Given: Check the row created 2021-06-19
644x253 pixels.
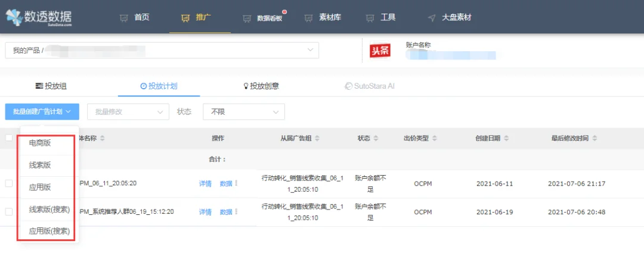Looking at the screenshot, I should tap(8, 211).
